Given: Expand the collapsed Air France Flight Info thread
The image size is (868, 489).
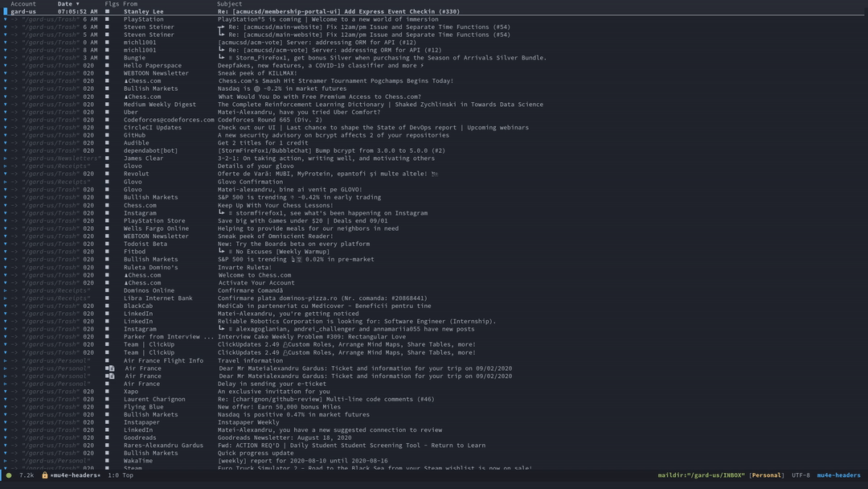Looking at the screenshot, I should pos(5,360).
